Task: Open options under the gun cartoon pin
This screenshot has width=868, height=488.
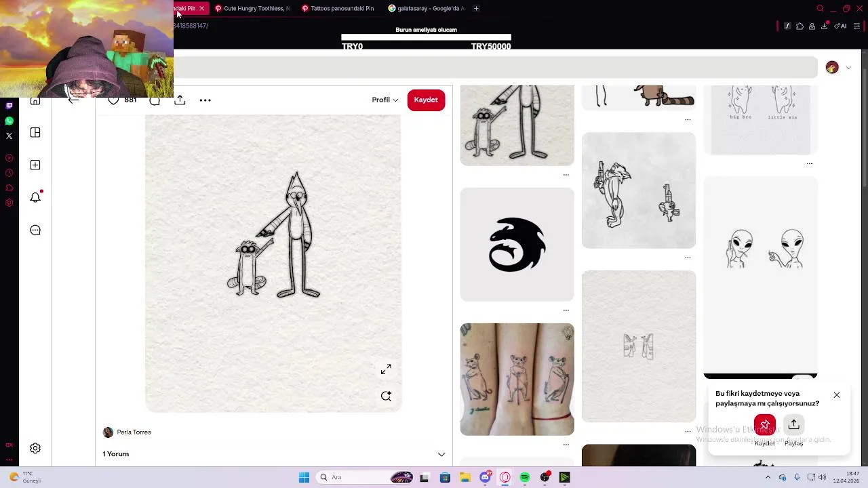Action: pyautogui.click(x=688, y=258)
